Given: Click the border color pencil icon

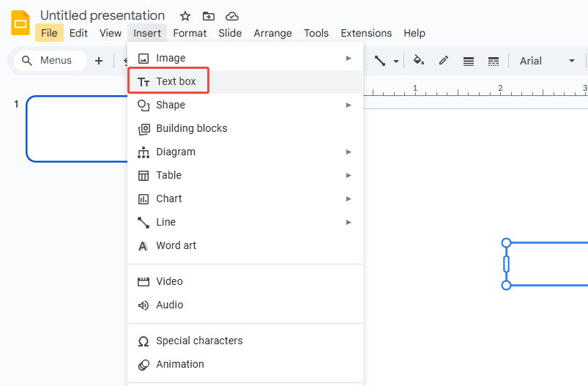Looking at the screenshot, I should [444, 61].
